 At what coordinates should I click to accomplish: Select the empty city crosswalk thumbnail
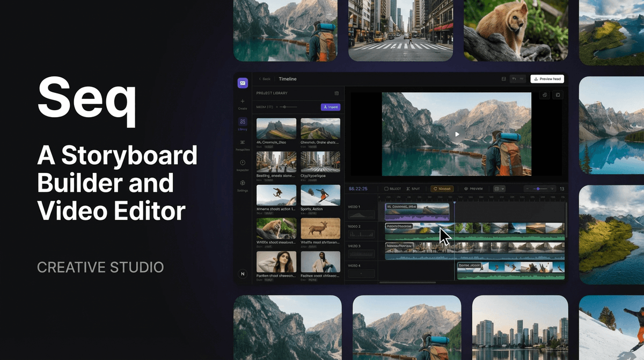pos(320,162)
